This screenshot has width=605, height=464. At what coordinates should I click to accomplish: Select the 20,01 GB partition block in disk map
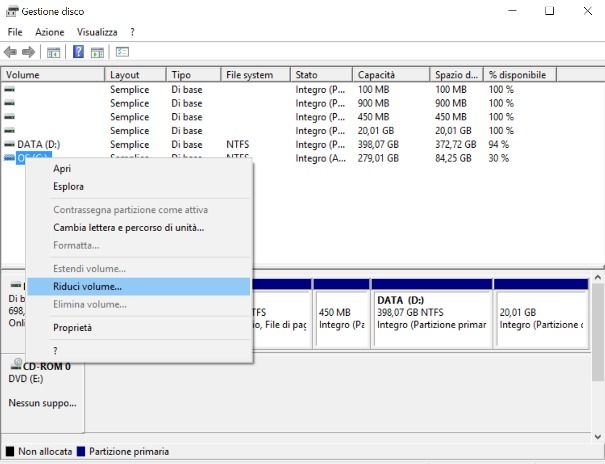pyautogui.click(x=541, y=314)
